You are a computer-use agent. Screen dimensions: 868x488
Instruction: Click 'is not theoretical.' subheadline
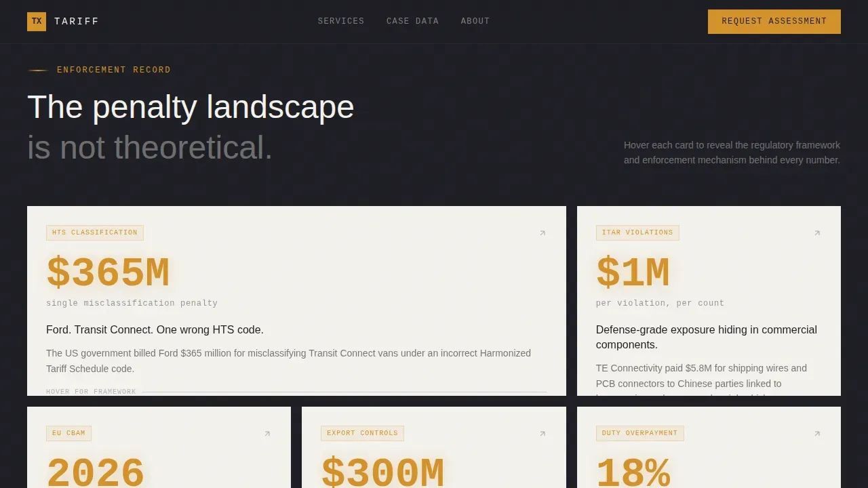click(x=150, y=148)
